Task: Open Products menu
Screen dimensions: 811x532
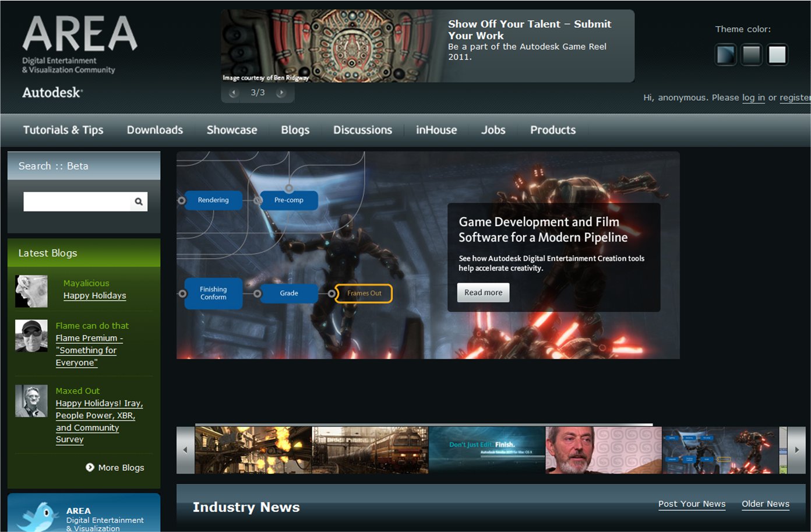Action: (553, 130)
